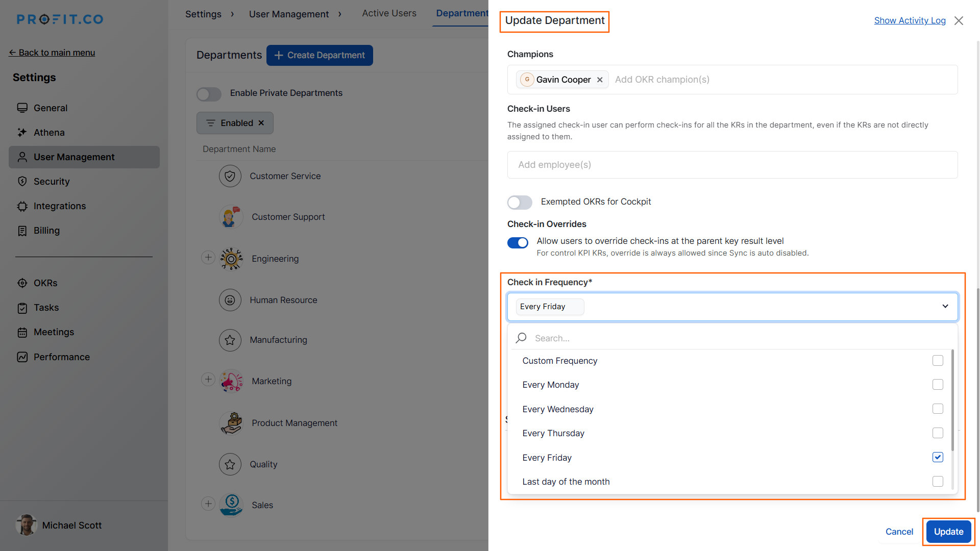980x551 pixels.
Task: Check the Custom Frequency checkbox
Action: (938, 361)
